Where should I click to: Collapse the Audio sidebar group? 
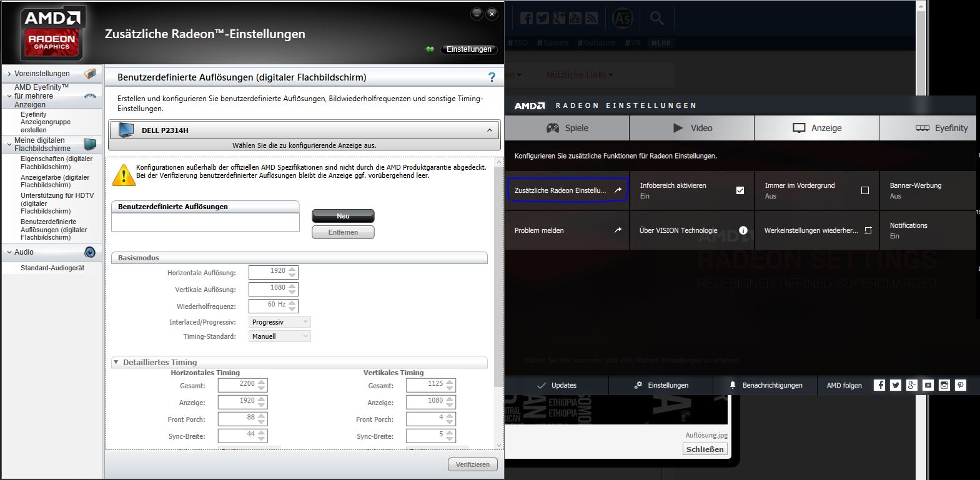[9, 252]
